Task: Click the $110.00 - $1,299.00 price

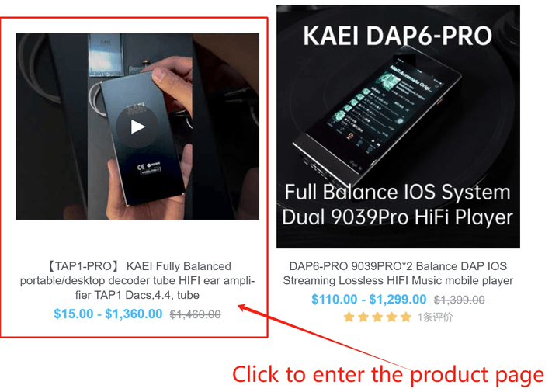Action: (x=369, y=300)
